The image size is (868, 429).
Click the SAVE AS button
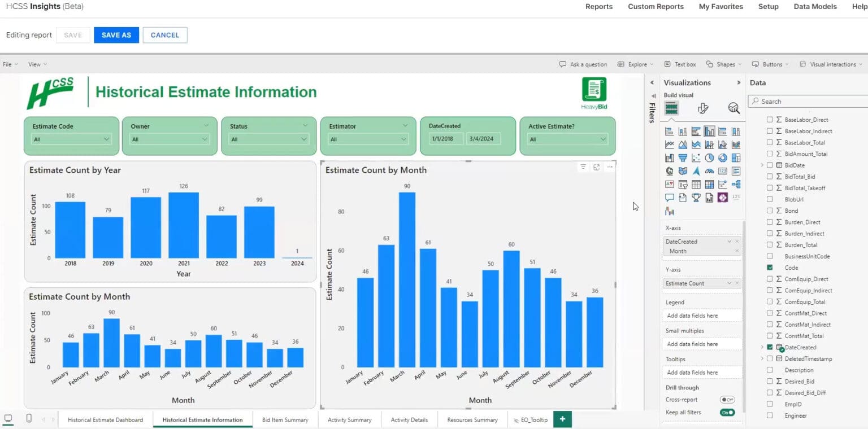pos(116,34)
